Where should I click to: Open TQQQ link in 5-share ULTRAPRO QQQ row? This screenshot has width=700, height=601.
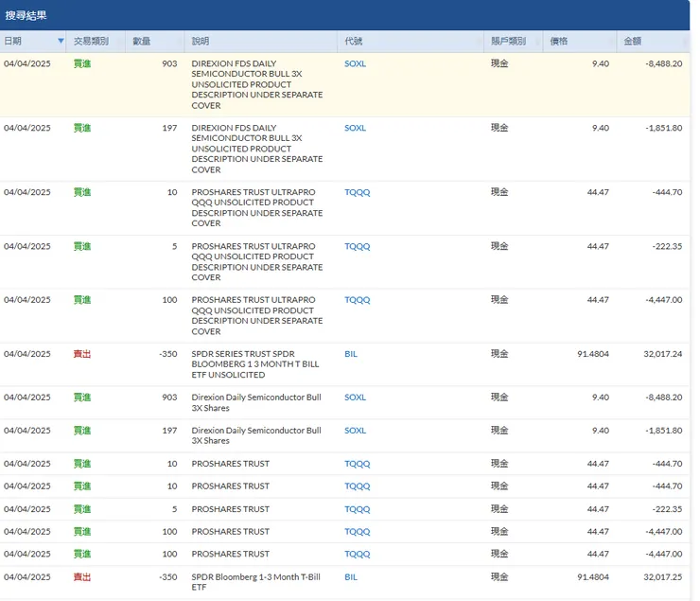click(x=357, y=246)
